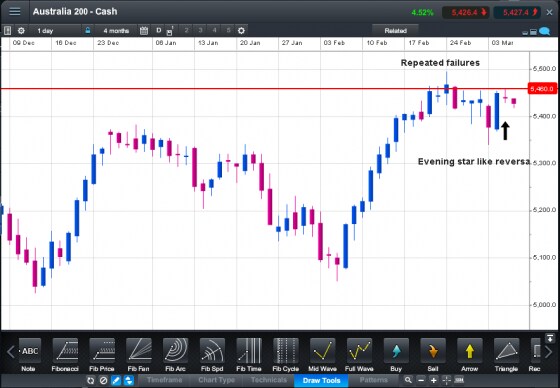
Task: Select the Triangle drawing tool
Action: pyautogui.click(x=506, y=355)
